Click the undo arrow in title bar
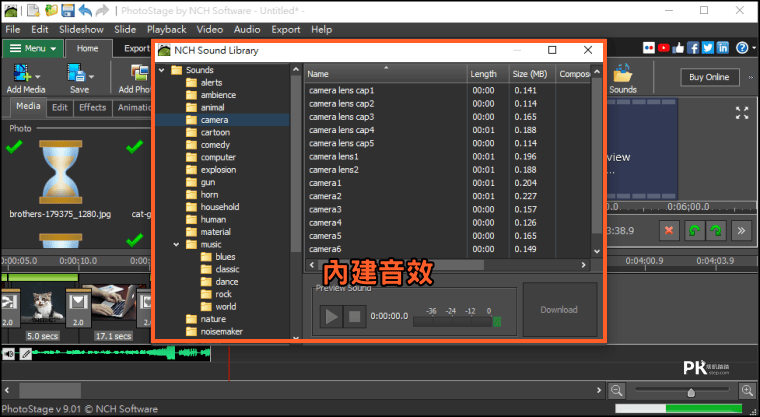Screen dimensions: 760x417 click(x=85, y=10)
